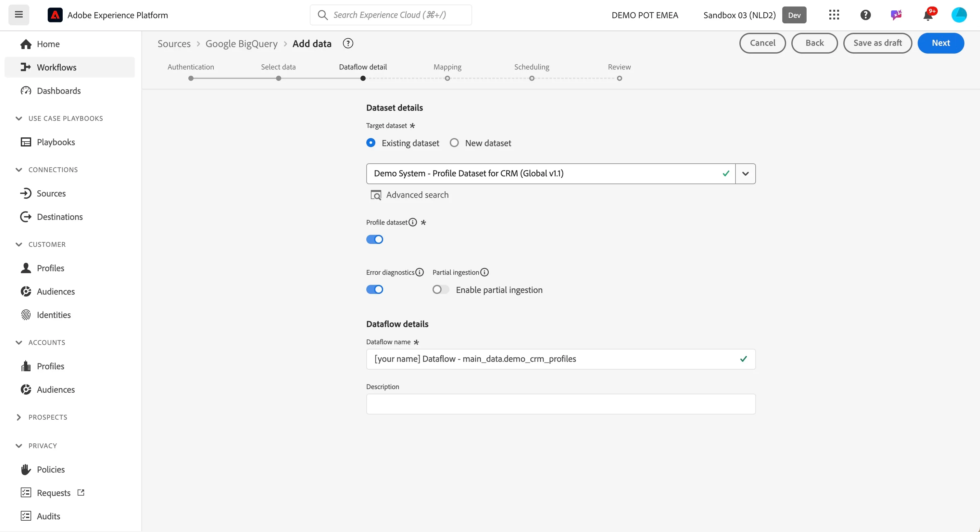Open the target dataset dropdown arrow
Image resolution: width=980 pixels, height=532 pixels.
point(745,173)
